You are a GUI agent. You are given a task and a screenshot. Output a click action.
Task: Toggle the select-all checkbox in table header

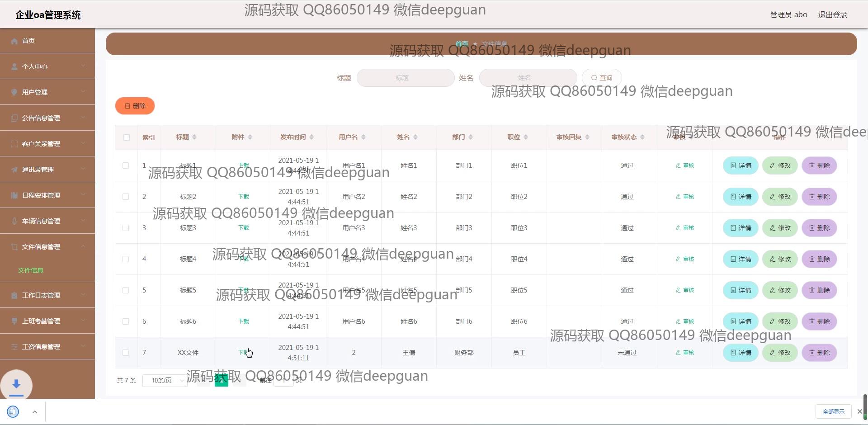127,137
